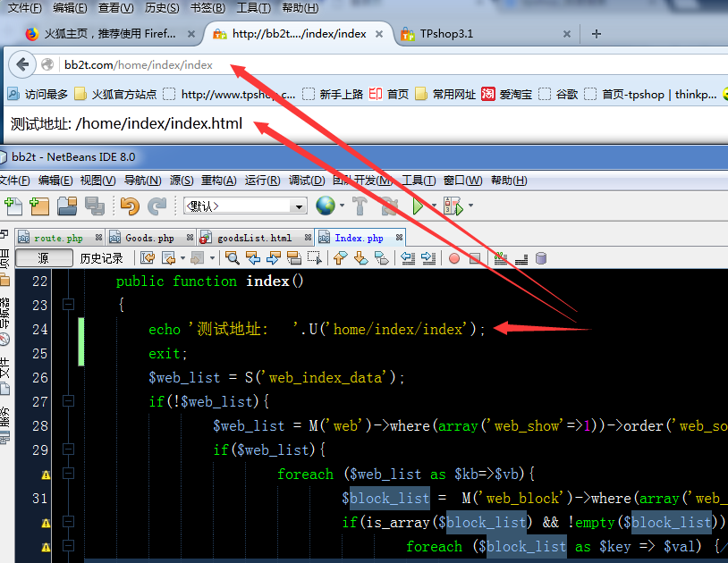Collapse the code fold at line 23
This screenshot has width=728, height=563.
pos(67,305)
